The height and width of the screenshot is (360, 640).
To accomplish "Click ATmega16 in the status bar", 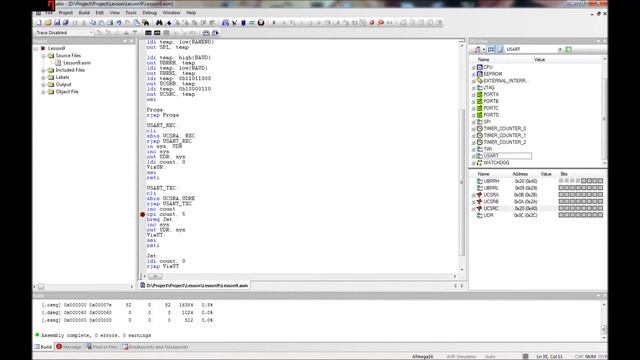I will (422, 356).
